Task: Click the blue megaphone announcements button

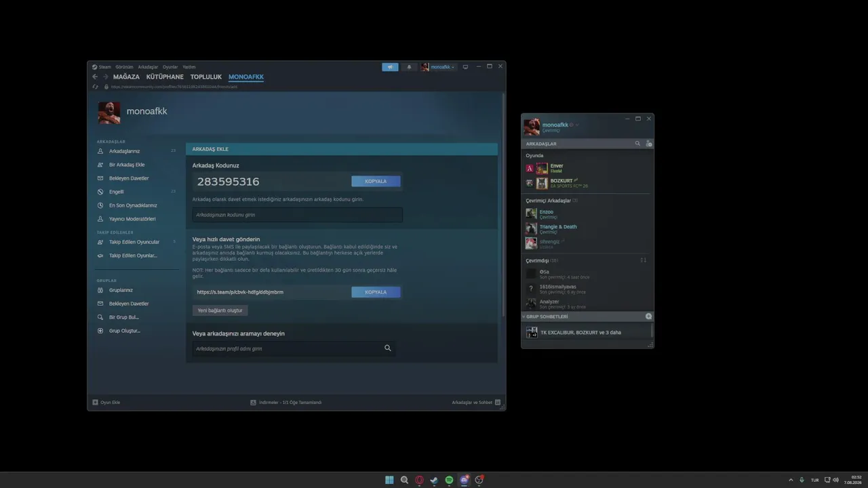Action: point(390,67)
